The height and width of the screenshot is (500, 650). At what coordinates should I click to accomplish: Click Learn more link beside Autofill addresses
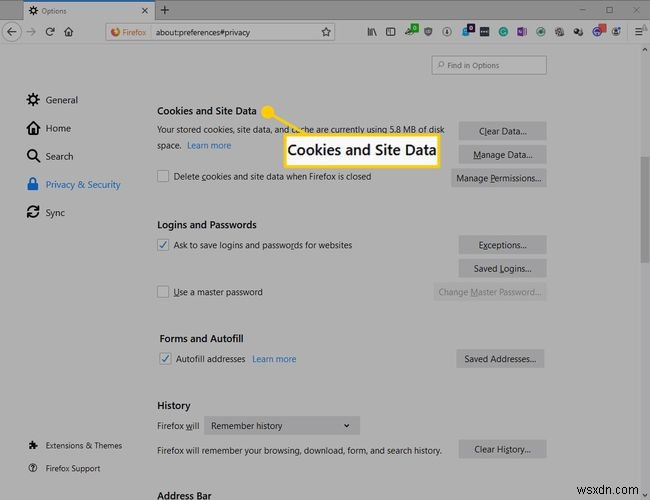(x=274, y=359)
